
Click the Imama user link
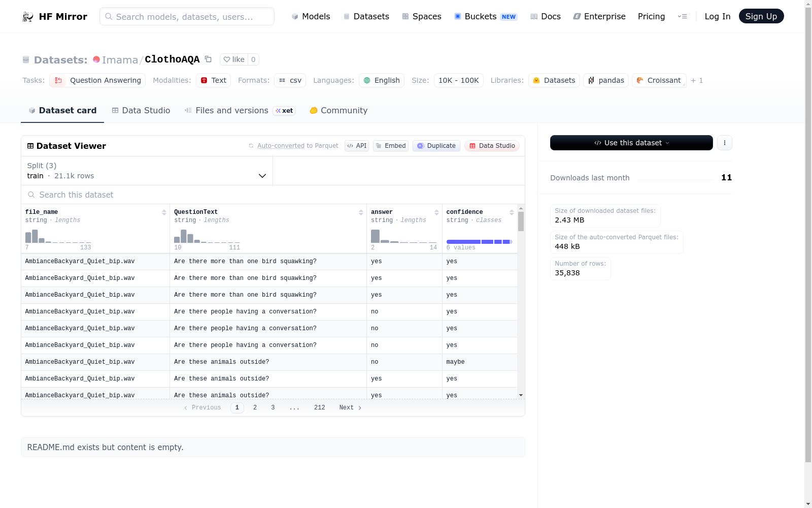(120, 60)
